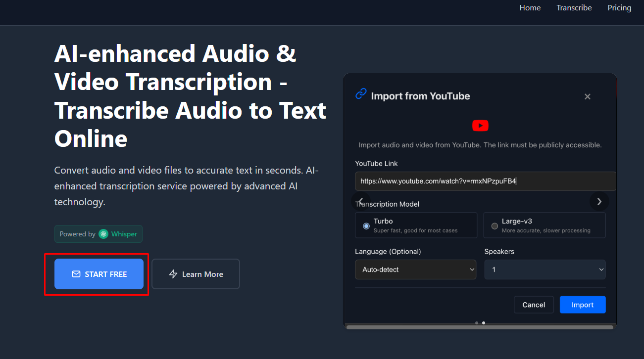Click the Whisper logo icon in badge
Screen dimensions: 644x359
[103, 234]
